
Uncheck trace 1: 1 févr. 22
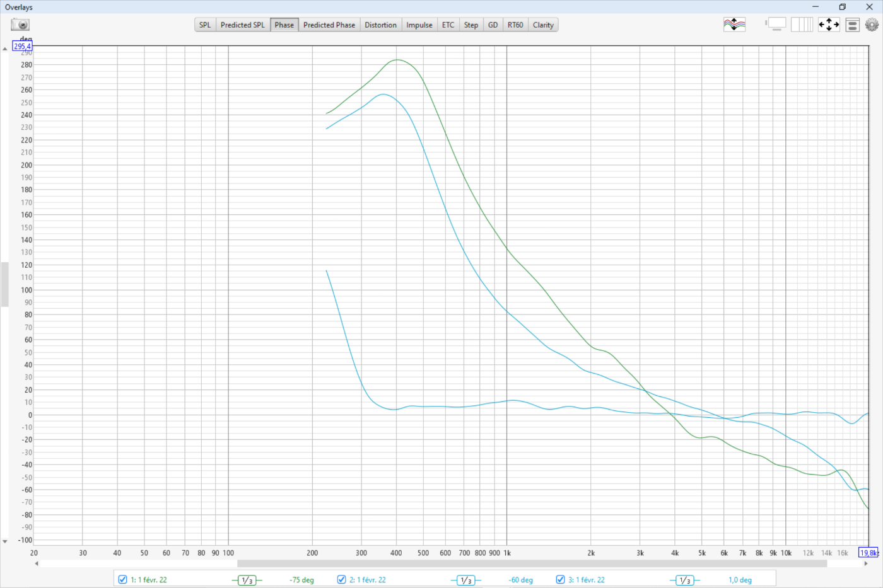pyautogui.click(x=123, y=579)
